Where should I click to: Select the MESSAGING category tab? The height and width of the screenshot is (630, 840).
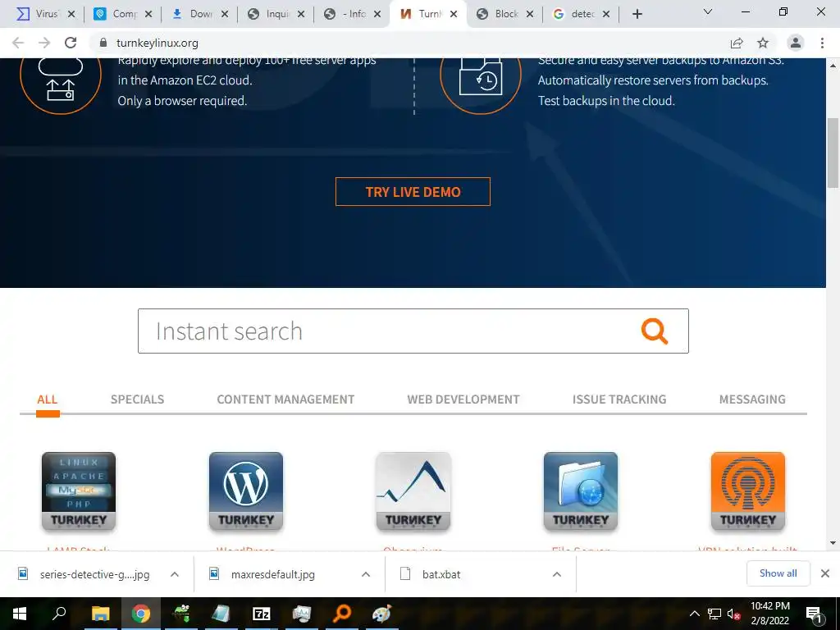pos(752,399)
